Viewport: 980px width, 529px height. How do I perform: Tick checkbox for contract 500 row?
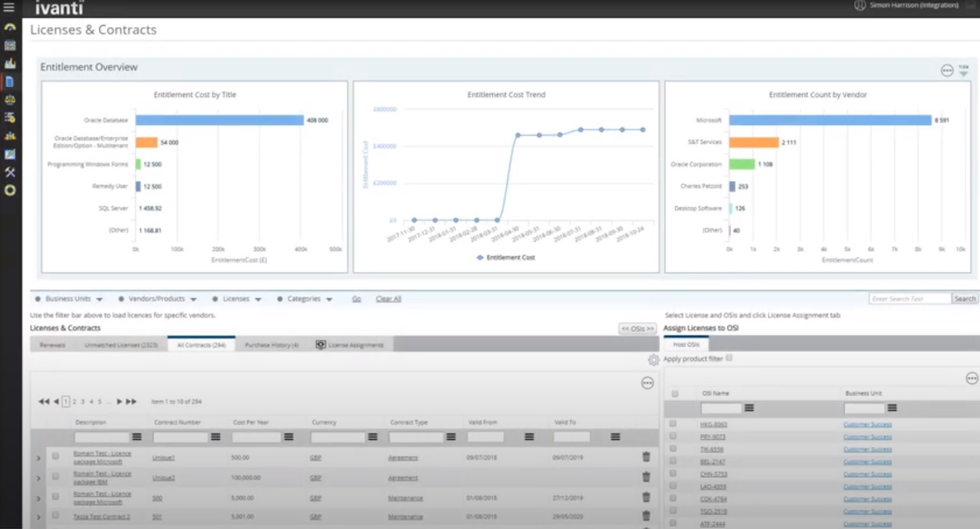[55, 496]
